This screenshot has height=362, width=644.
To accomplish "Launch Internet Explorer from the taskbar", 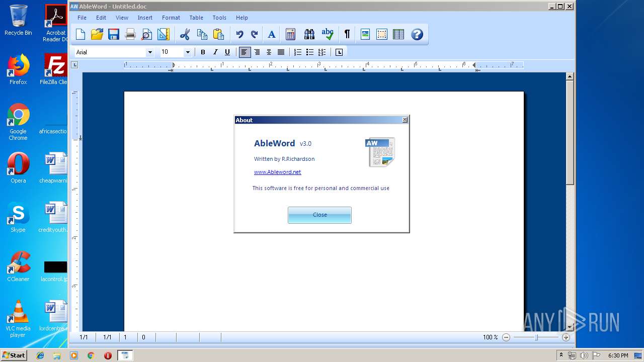I will click(41, 355).
